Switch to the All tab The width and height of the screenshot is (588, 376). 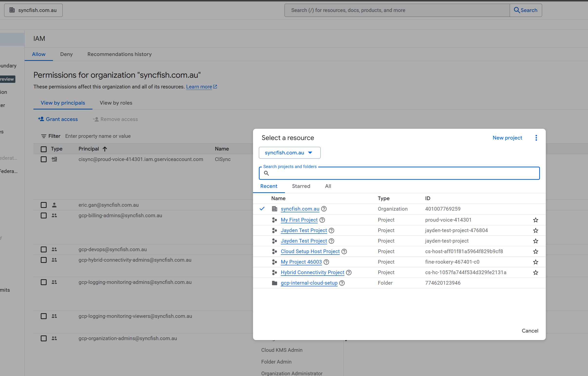pos(328,186)
